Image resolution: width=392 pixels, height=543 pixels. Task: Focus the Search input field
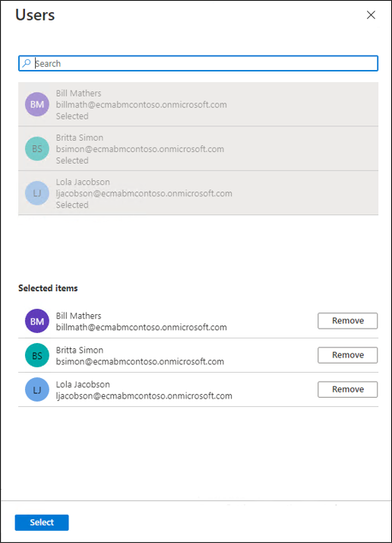tap(198, 63)
